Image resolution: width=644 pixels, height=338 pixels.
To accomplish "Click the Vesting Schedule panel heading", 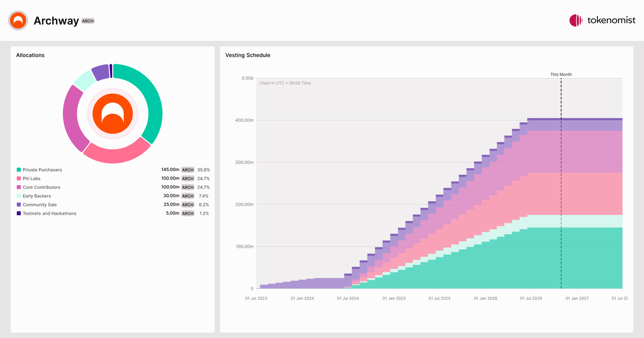I will point(248,55).
